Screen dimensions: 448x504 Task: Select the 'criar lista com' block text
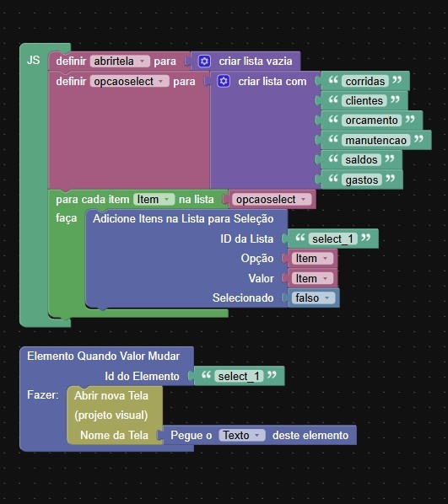click(x=273, y=81)
